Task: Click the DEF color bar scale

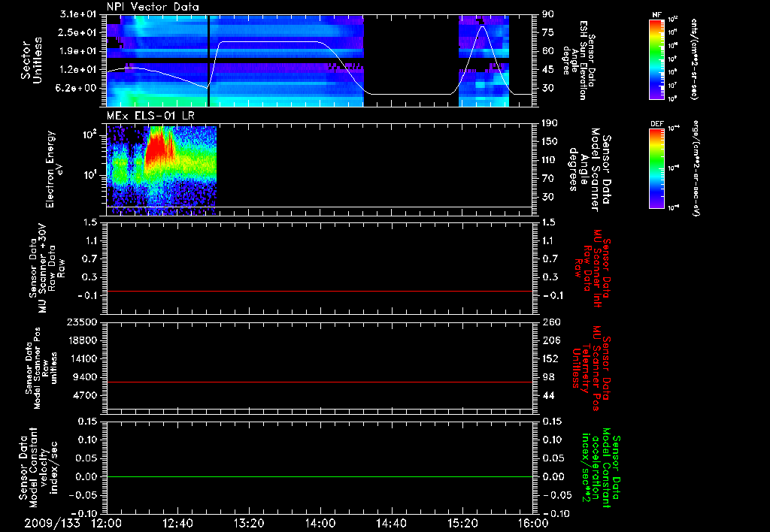Action: tap(657, 168)
